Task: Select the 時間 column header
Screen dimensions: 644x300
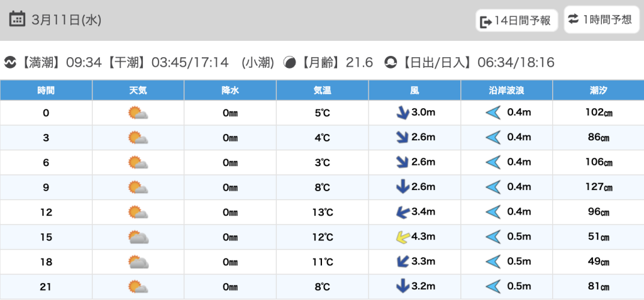Action: [46, 91]
